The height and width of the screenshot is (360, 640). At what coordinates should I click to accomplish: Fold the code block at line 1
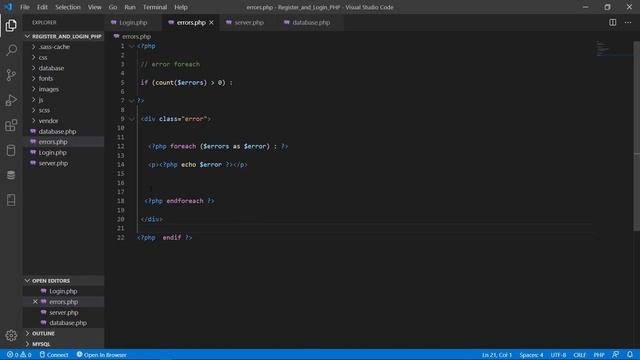pos(131,46)
